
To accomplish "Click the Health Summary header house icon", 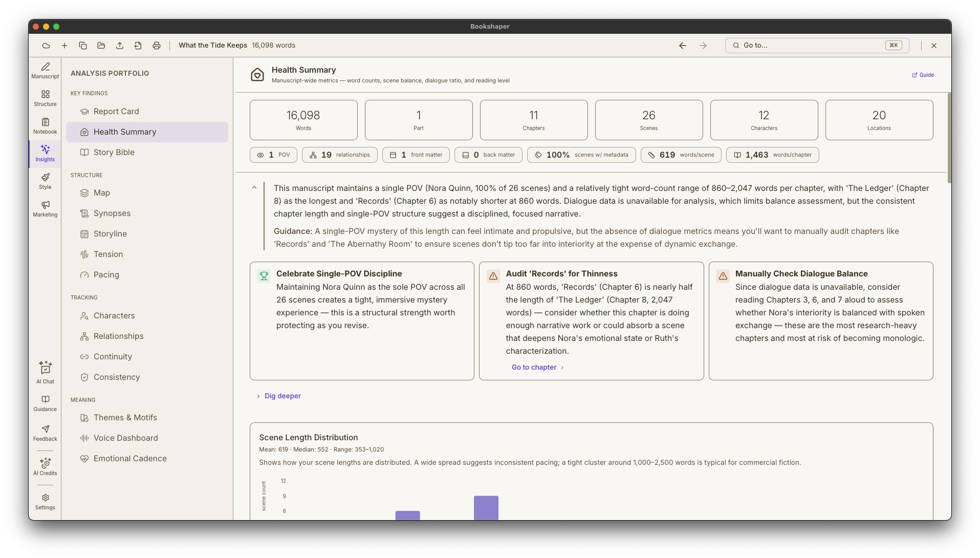I will pyautogui.click(x=257, y=75).
